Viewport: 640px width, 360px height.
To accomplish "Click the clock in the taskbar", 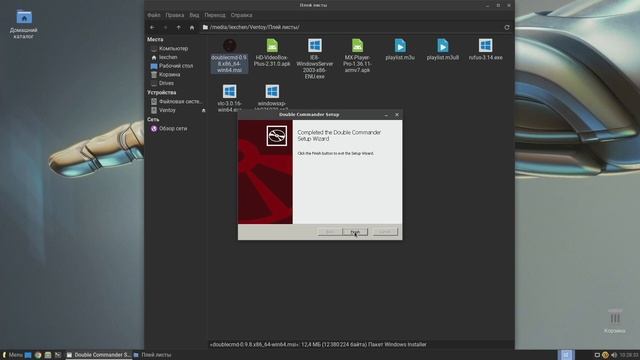I will pyautogui.click(x=629, y=355).
